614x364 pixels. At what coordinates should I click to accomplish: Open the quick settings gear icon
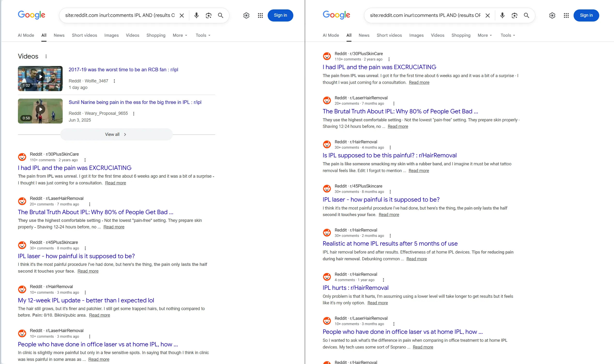point(246,15)
